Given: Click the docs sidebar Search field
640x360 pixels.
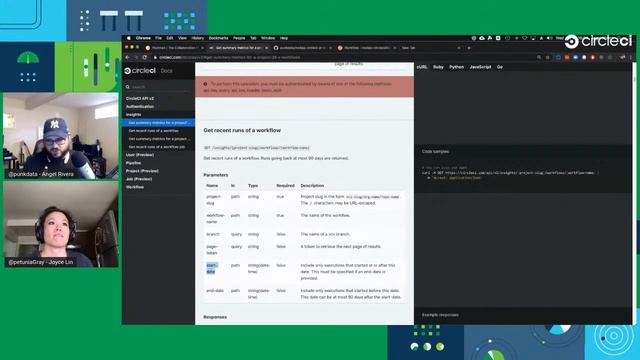Looking at the screenshot, I should click(x=159, y=87).
